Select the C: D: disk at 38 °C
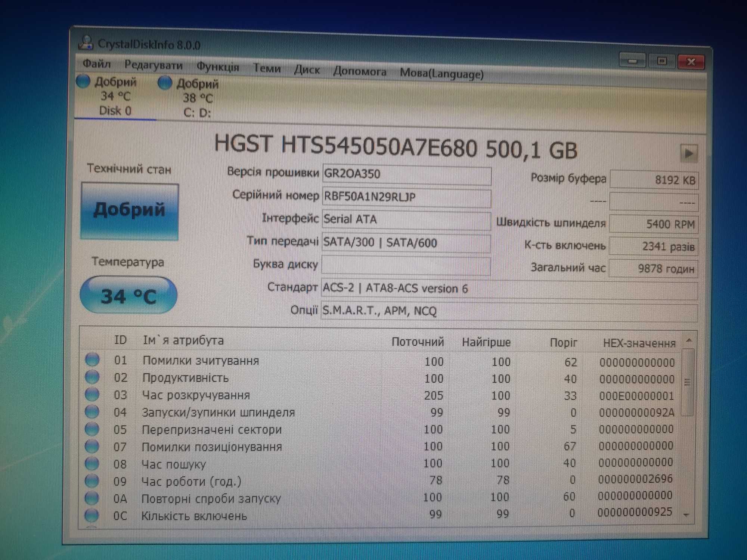The image size is (747, 560). pos(197,98)
